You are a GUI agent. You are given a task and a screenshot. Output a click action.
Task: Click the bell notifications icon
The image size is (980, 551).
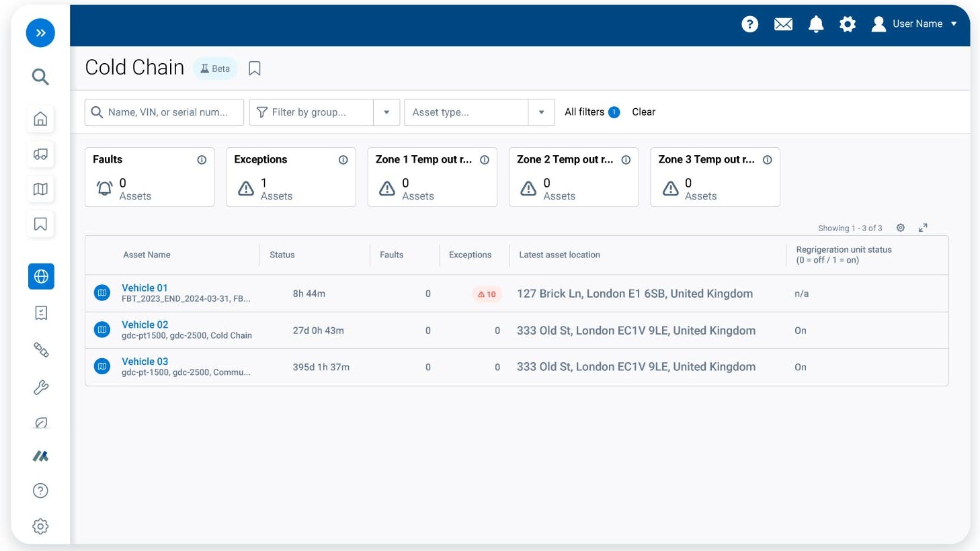click(x=815, y=24)
